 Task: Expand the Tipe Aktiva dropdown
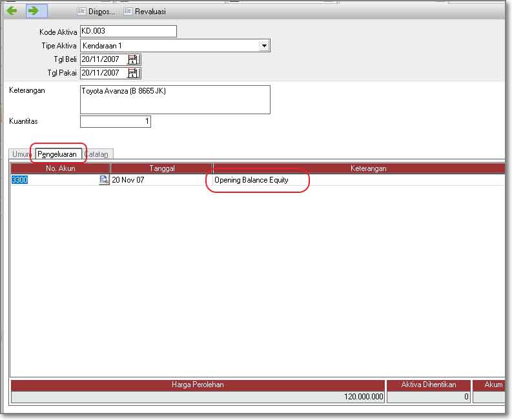coord(264,46)
